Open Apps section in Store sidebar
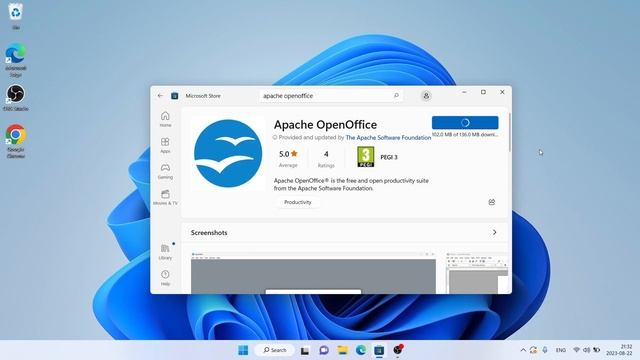Viewport: 640px width, 360px height. coord(165,145)
